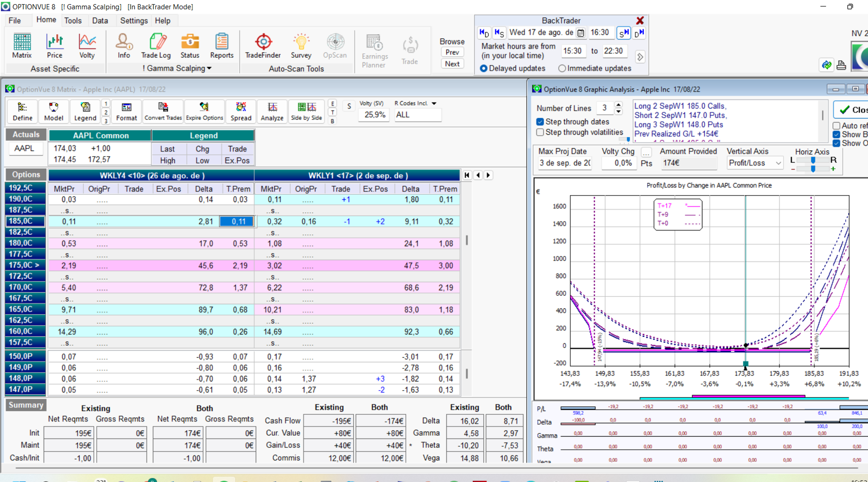Click the Define icon in Matrix toolbar
Viewport: 868px width, 482px height.
pyautogui.click(x=22, y=112)
